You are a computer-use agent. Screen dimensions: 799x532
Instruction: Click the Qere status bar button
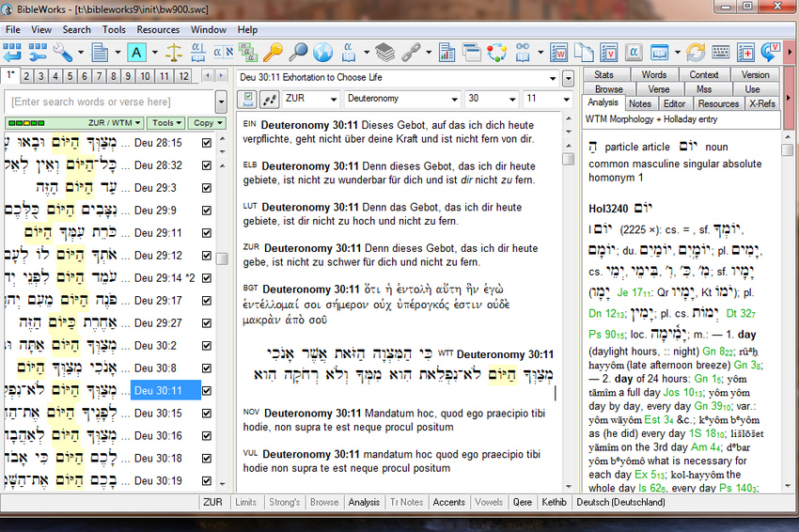click(x=523, y=502)
